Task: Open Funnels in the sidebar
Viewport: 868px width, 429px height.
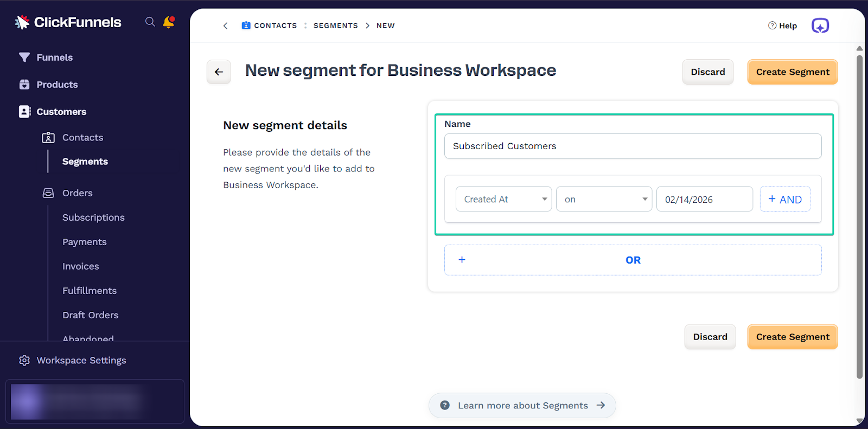Action: pyautogui.click(x=55, y=57)
